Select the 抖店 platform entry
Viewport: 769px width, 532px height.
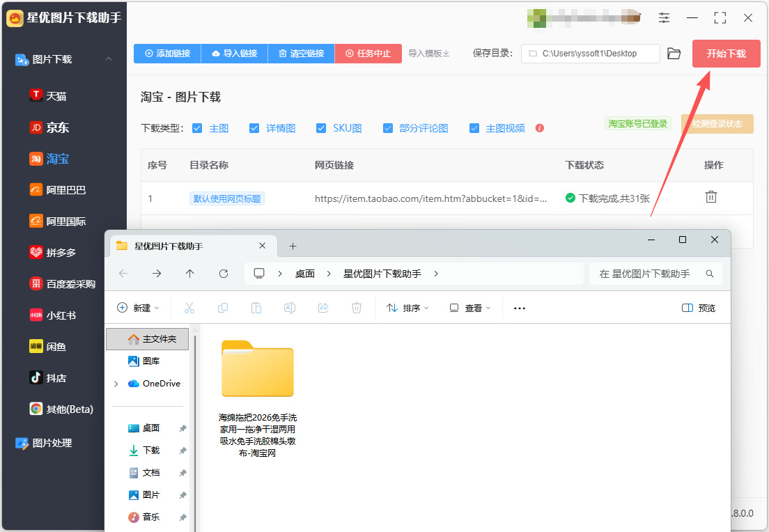[48, 378]
